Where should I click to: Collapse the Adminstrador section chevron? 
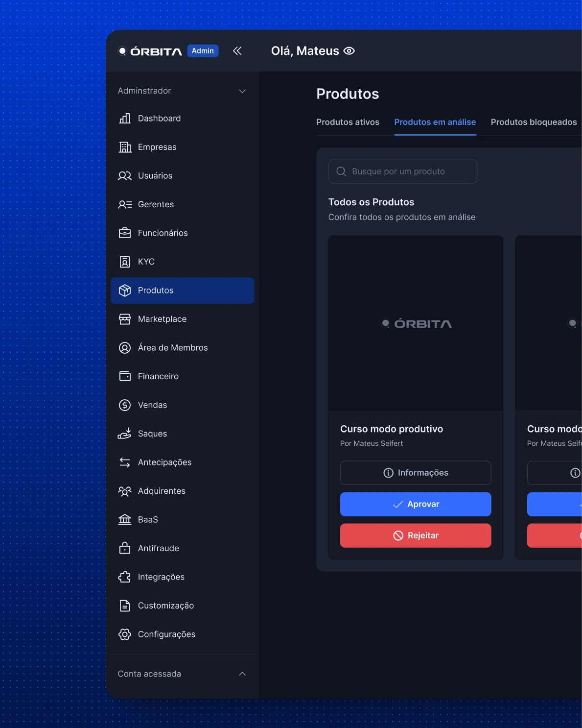pos(242,91)
